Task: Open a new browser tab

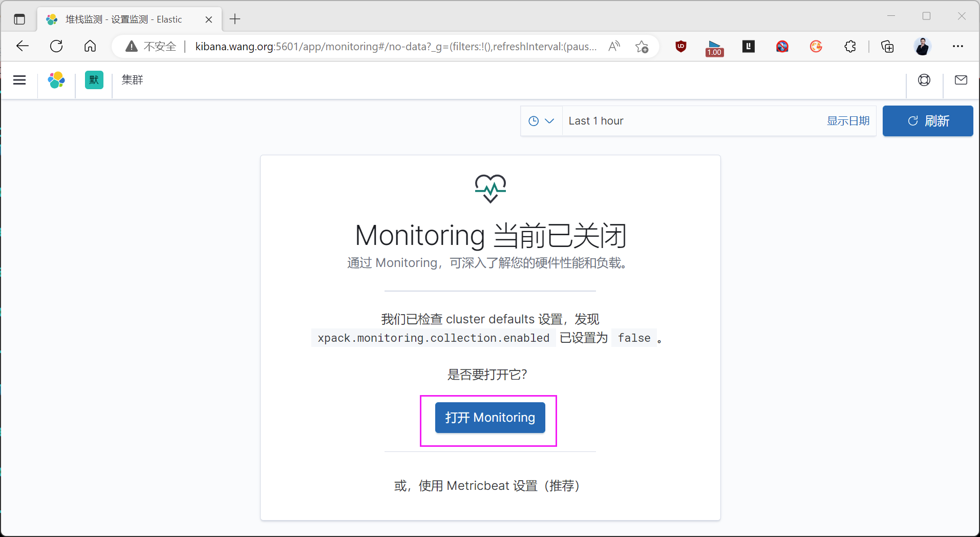Action: click(235, 19)
